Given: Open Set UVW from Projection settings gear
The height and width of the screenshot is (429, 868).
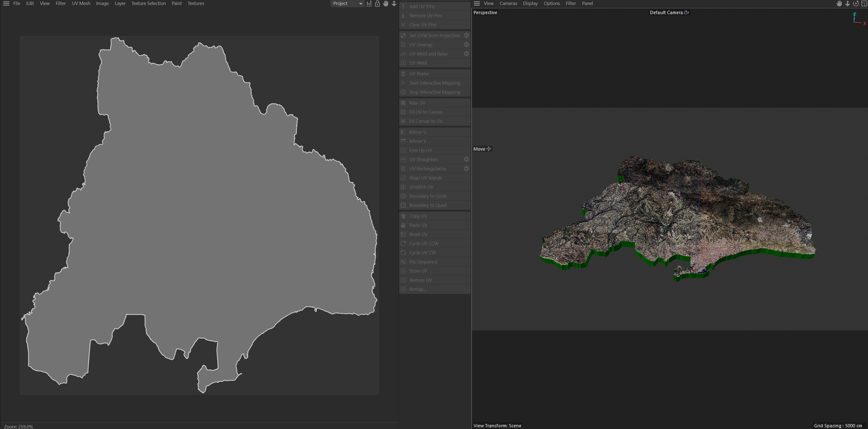Looking at the screenshot, I should 466,35.
